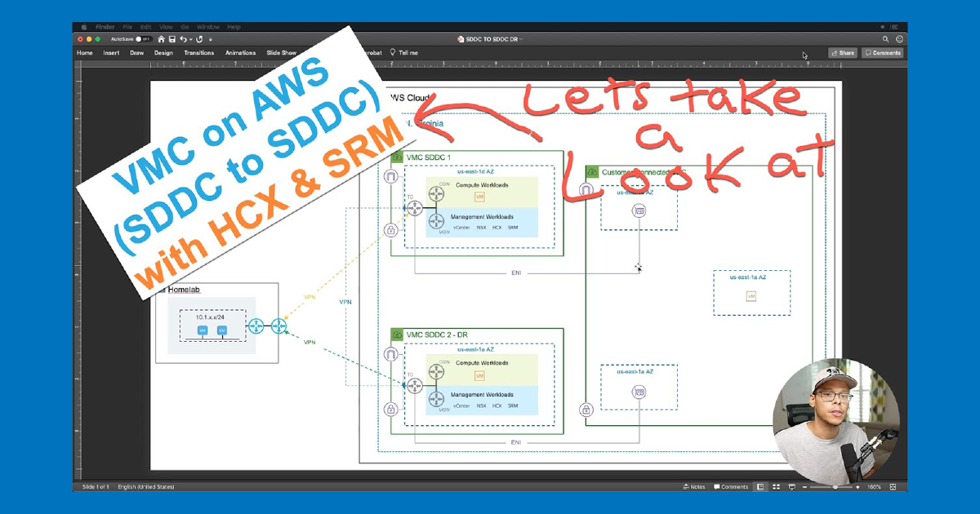The width and height of the screenshot is (980, 514).
Task: Click the Save icon in title bar
Action: pyautogui.click(x=171, y=39)
